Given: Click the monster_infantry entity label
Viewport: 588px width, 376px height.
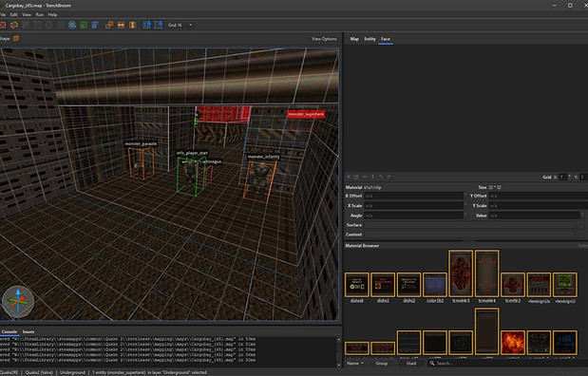Looking at the screenshot, I should 264,157.
